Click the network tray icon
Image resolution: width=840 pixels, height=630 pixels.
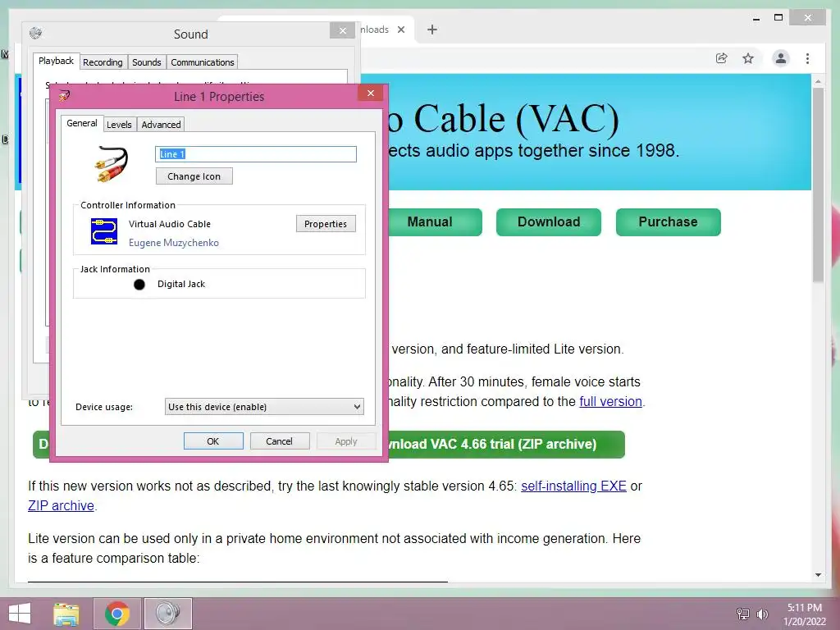(x=743, y=614)
